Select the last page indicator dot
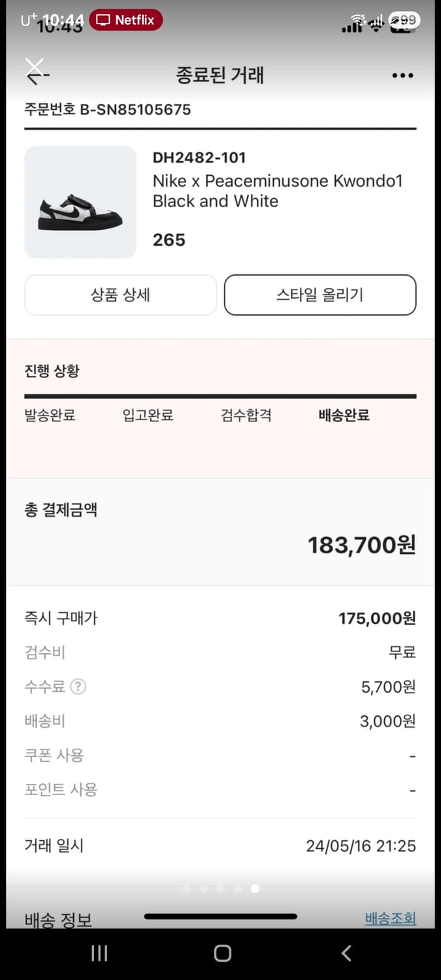 click(255, 889)
